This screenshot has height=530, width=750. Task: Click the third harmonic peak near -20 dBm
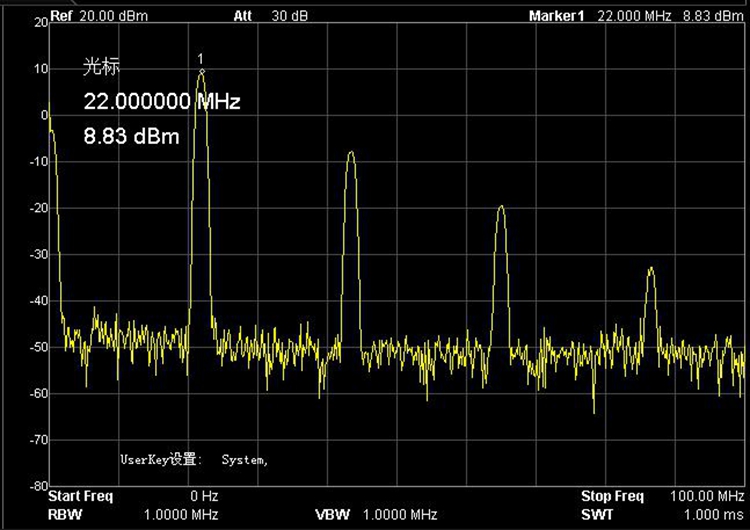(x=501, y=208)
